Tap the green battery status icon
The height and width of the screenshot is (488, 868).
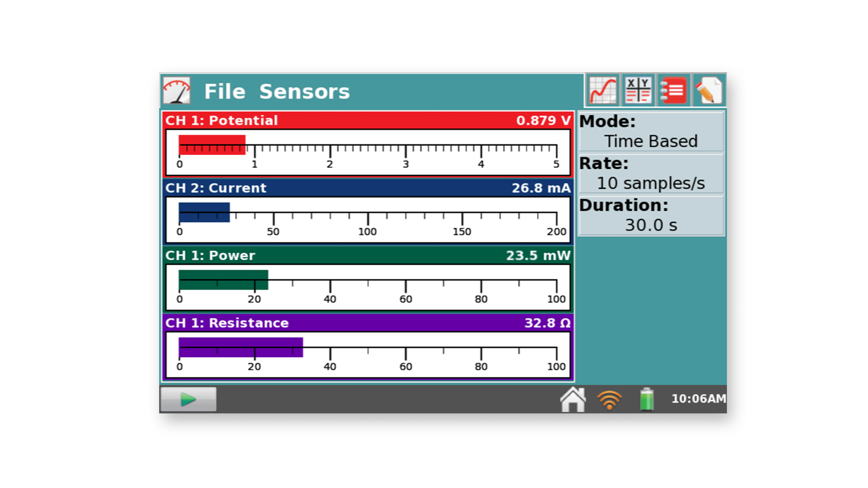tap(647, 400)
